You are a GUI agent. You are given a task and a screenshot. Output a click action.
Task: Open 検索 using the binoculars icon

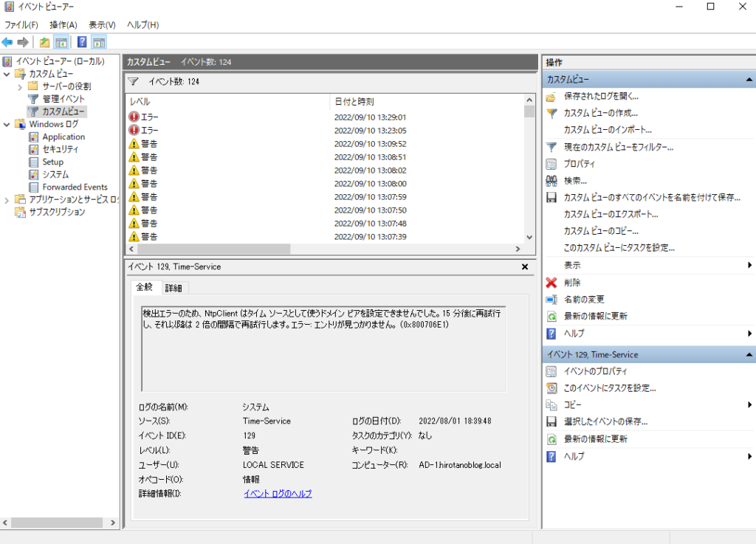coord(551,181)
